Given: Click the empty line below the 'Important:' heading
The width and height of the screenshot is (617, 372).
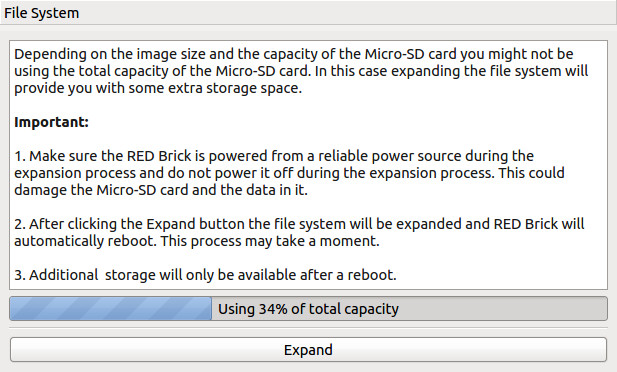Looking at the screenshot, I should point(308,139).
